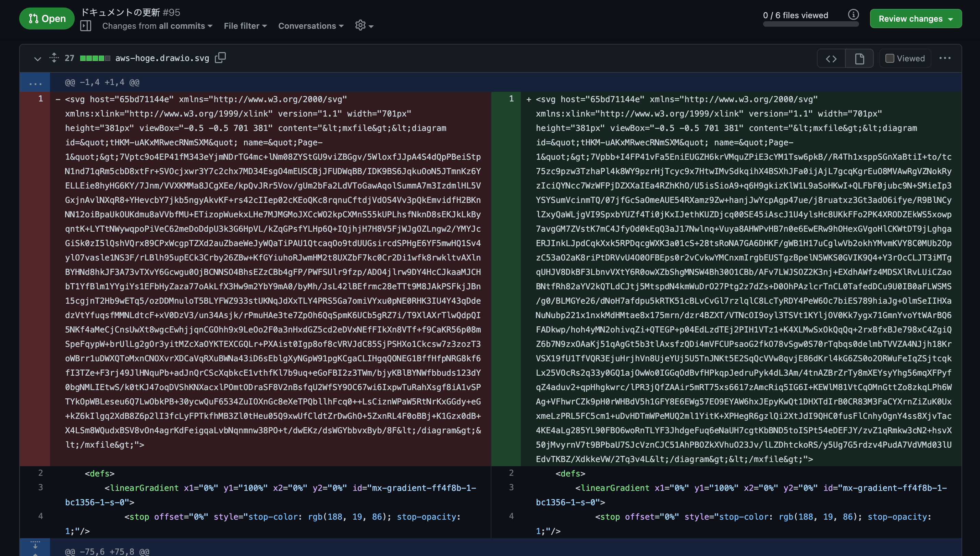
Task: Collapse the aws-hoge.drawio.svg file diff
Action: [37, 58]
